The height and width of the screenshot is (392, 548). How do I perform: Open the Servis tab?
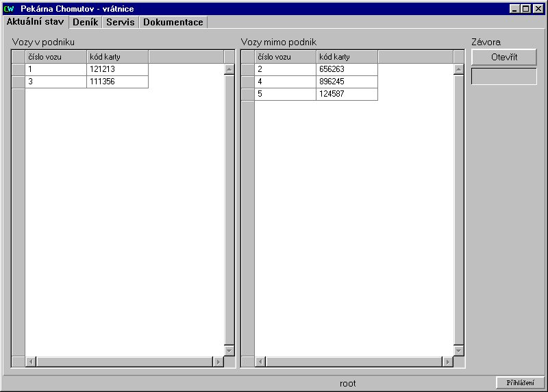120,22
